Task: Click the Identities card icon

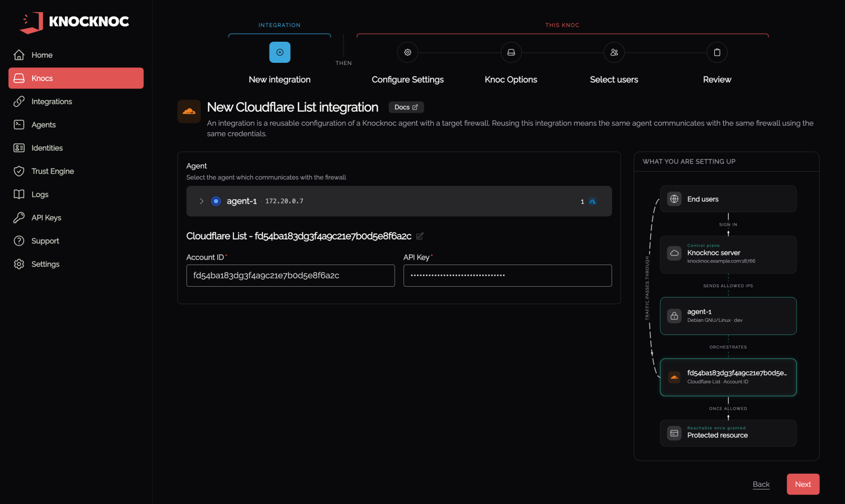Action: [x=19, y=148]
